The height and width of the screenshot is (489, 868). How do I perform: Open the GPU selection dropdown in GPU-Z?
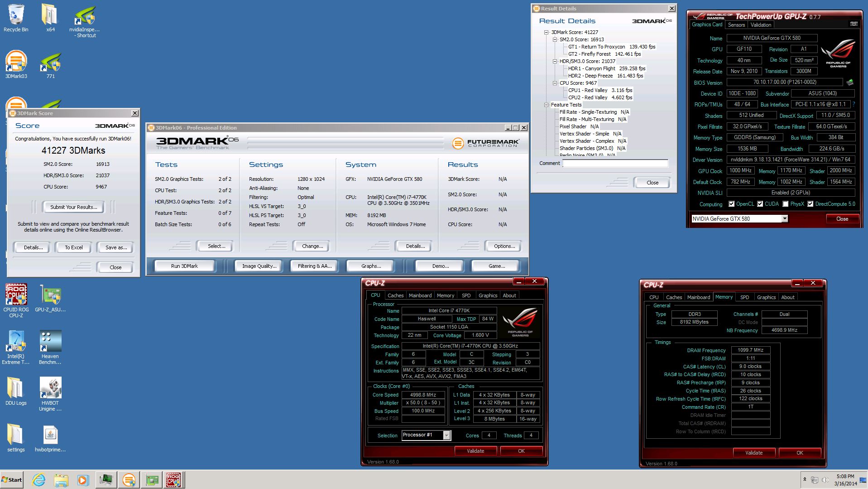tap(785, 218)
